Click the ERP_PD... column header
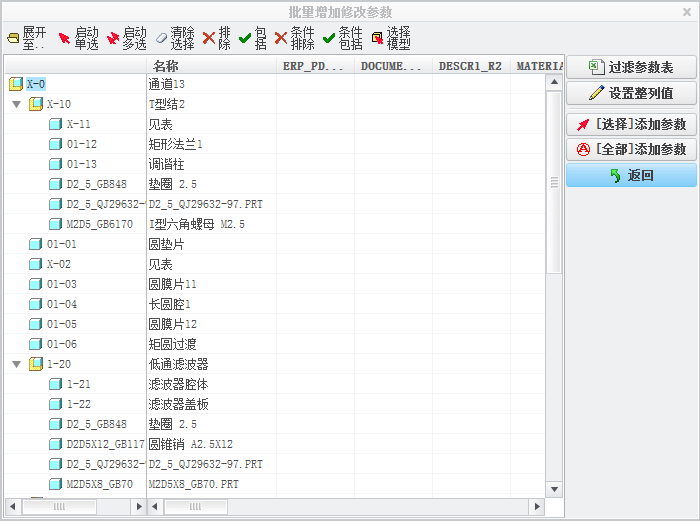The image size is (700, 521). point(315,66)
